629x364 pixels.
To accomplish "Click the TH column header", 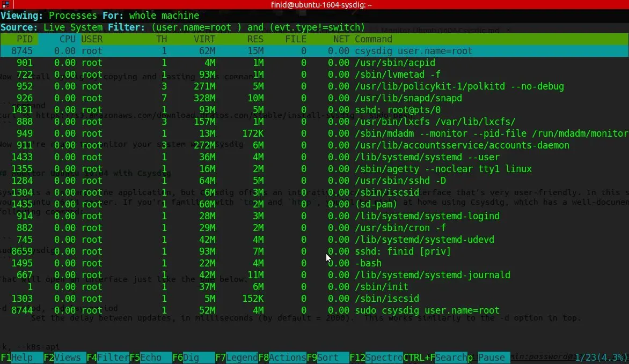I will tap(162, 39).
